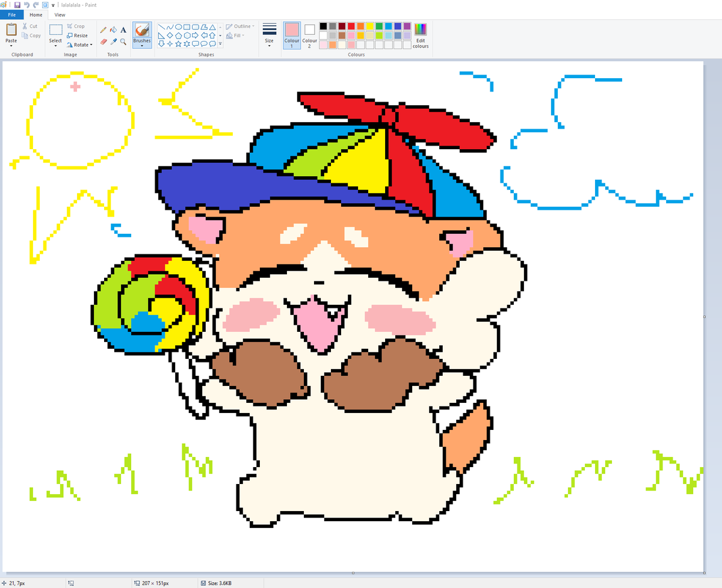Open the Rotate dropdown
This screenshot has width=722, height=588.
[79, 44]
